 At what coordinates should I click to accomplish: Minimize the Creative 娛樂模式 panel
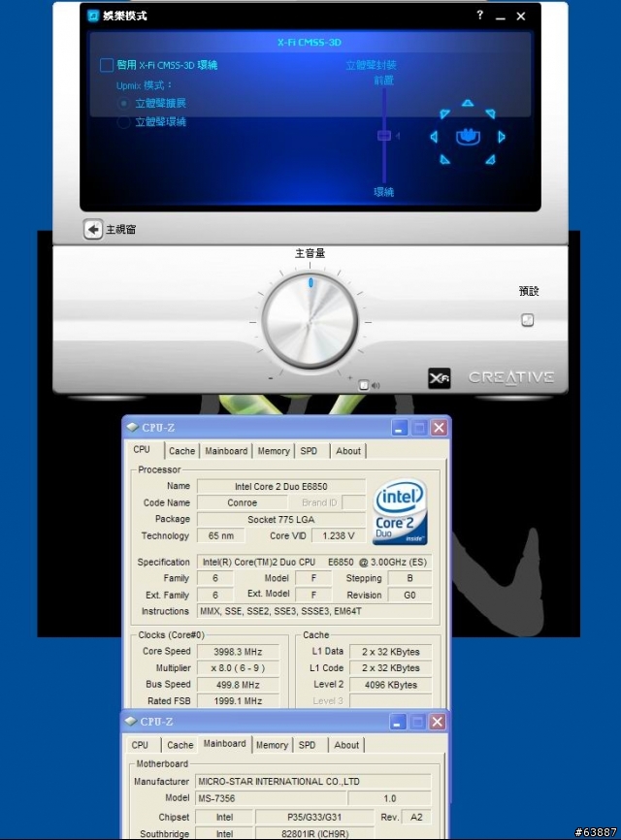click(501, 17)
